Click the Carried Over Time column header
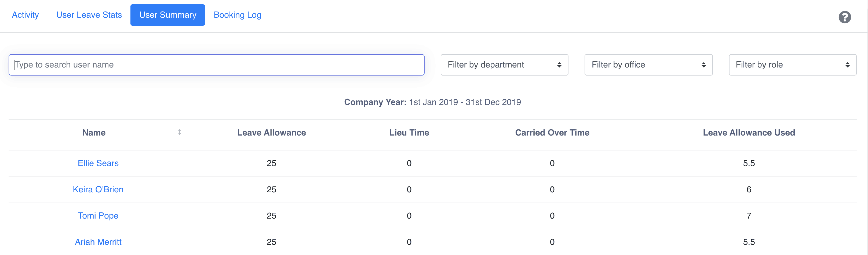 552,133
